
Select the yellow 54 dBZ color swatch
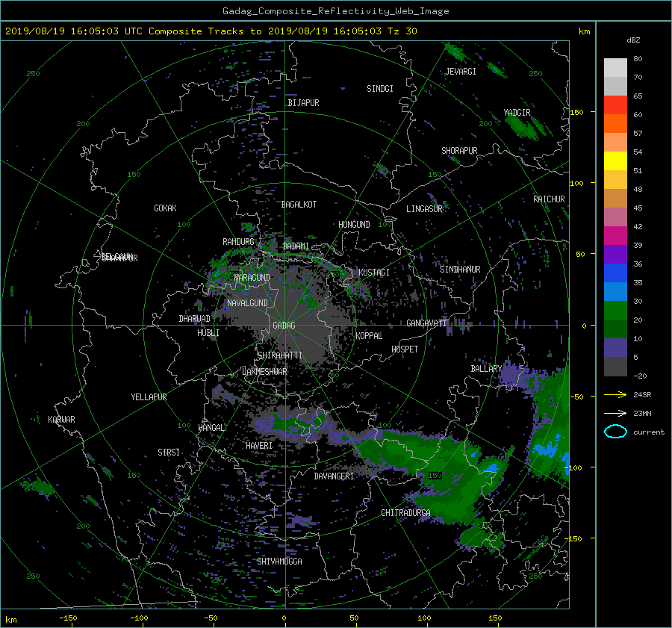point(615,161)
